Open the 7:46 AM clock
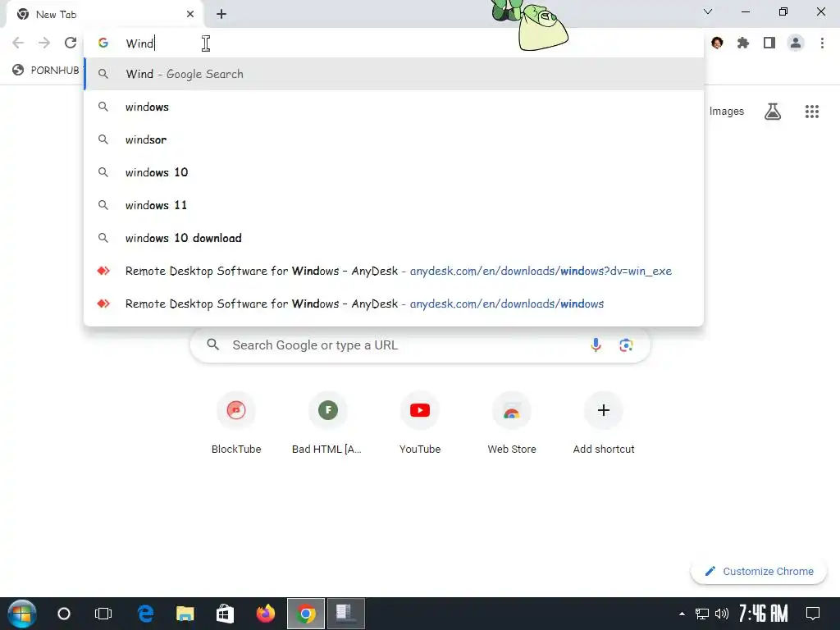Viewport: 840px width, 630px height. (x=764, y=614)
